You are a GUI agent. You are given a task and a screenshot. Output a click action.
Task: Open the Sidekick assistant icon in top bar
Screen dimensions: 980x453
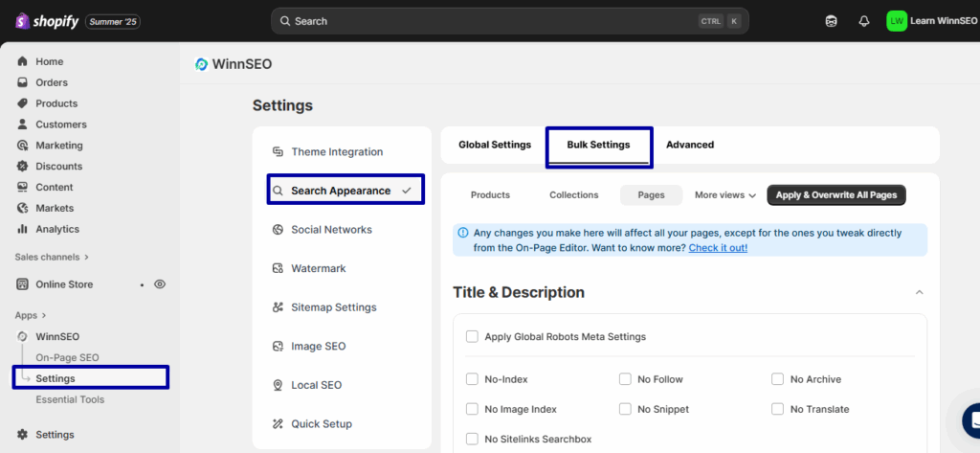click(832, 21)
